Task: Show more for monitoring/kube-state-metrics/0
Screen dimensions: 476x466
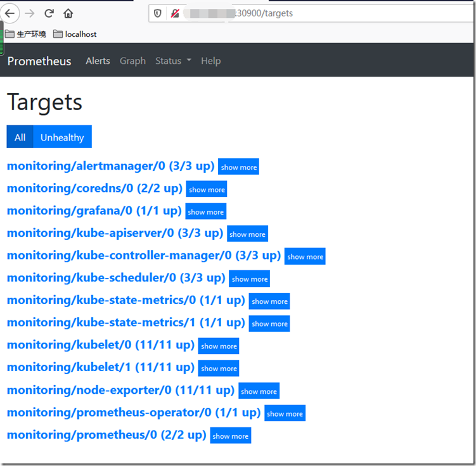Action: pos(269,301)
